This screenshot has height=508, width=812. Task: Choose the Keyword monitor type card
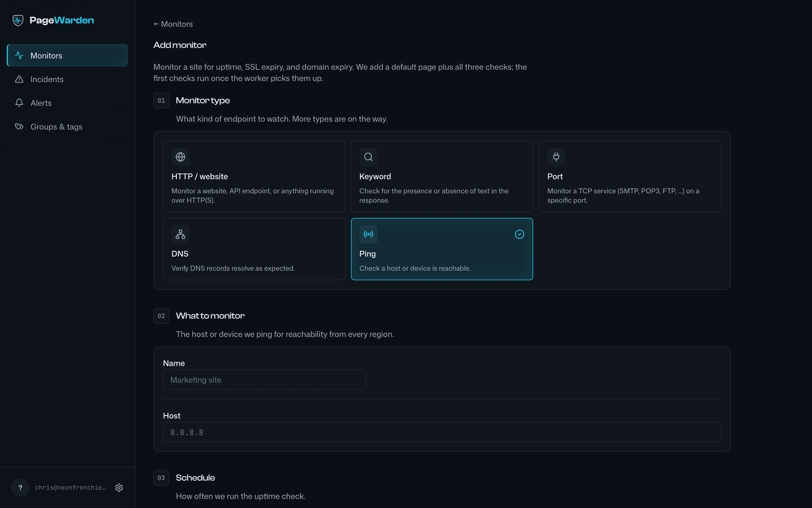[442, 176]
